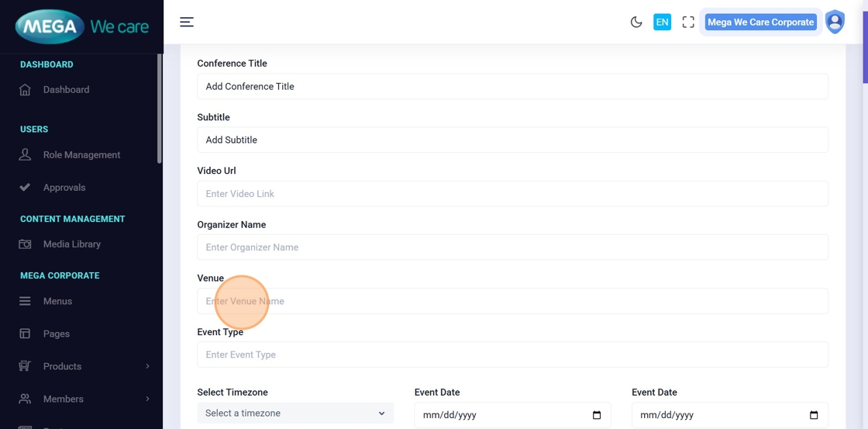Open calendar picker on first Event Date
Screen dimensions: 868x429
pyautogui.click(x=596, y=415)
